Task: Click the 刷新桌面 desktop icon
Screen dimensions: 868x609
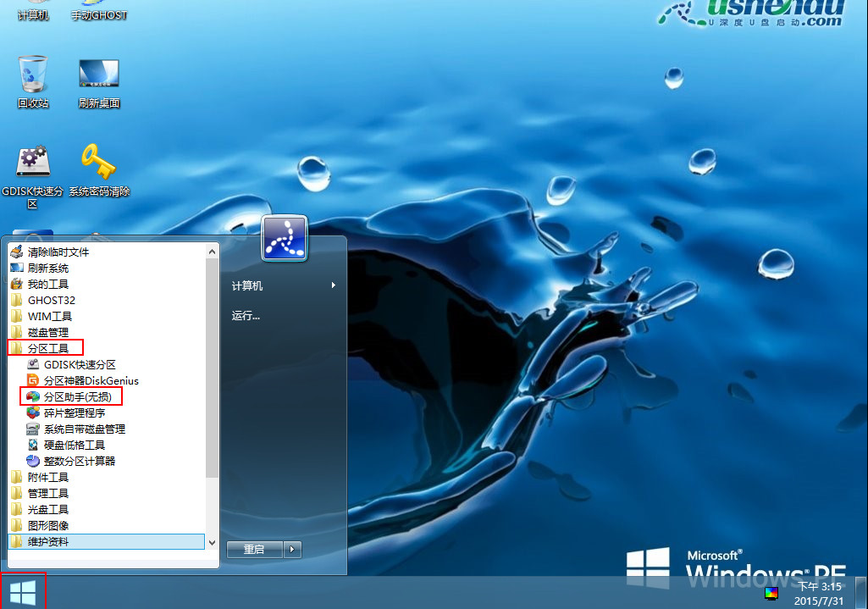Action: (x=99, y=83)
